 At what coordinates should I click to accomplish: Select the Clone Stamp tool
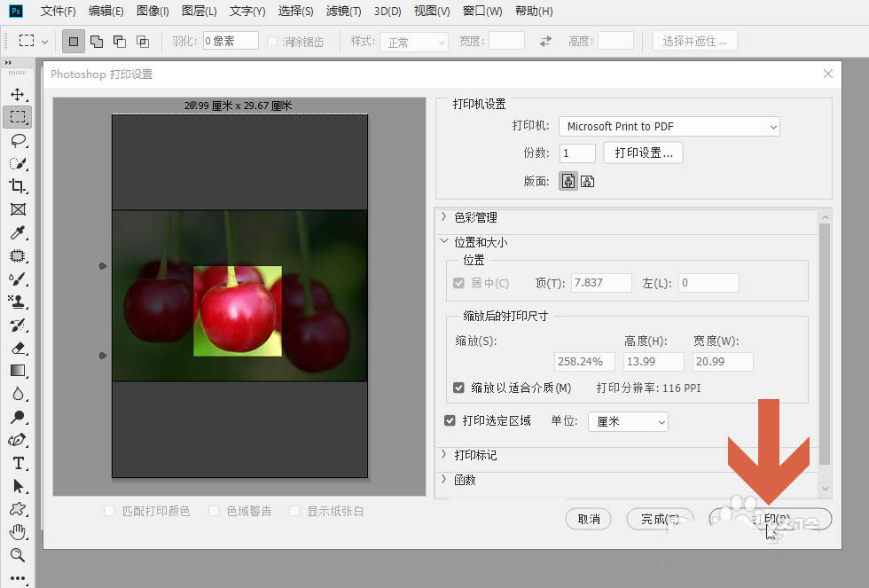(x=18, y=302)
